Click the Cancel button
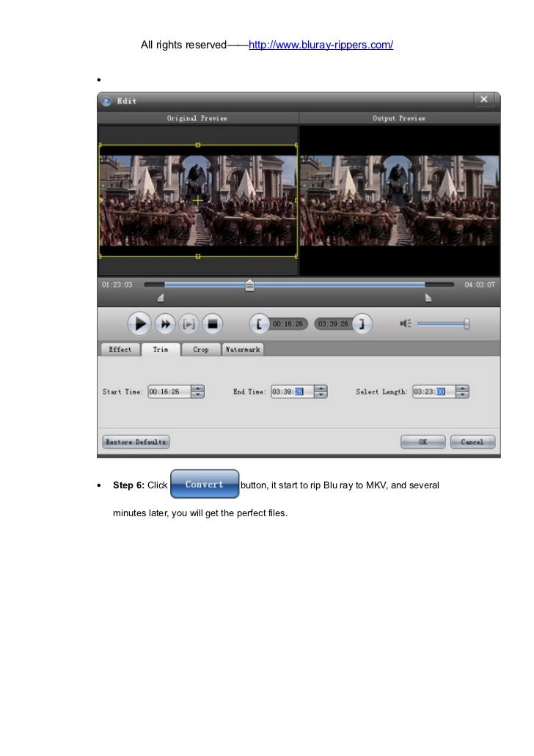The image size is (534, 756). 472,442
